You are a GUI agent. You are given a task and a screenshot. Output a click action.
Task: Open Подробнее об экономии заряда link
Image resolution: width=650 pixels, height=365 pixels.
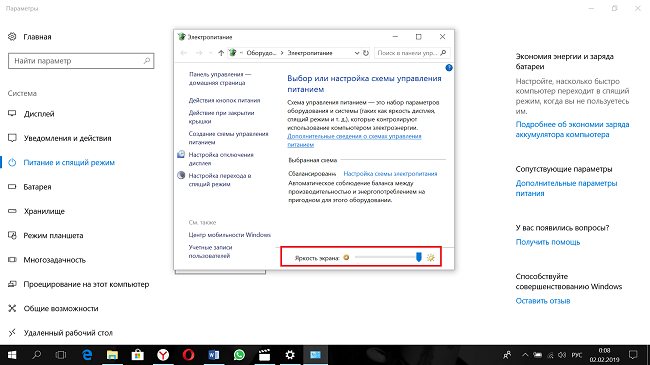572,129
